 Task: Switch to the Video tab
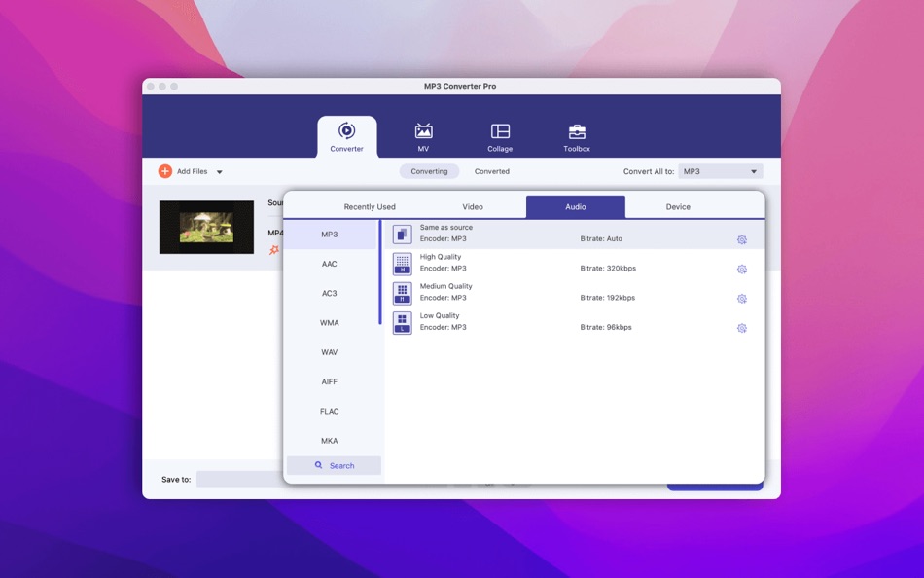point(472,206)
